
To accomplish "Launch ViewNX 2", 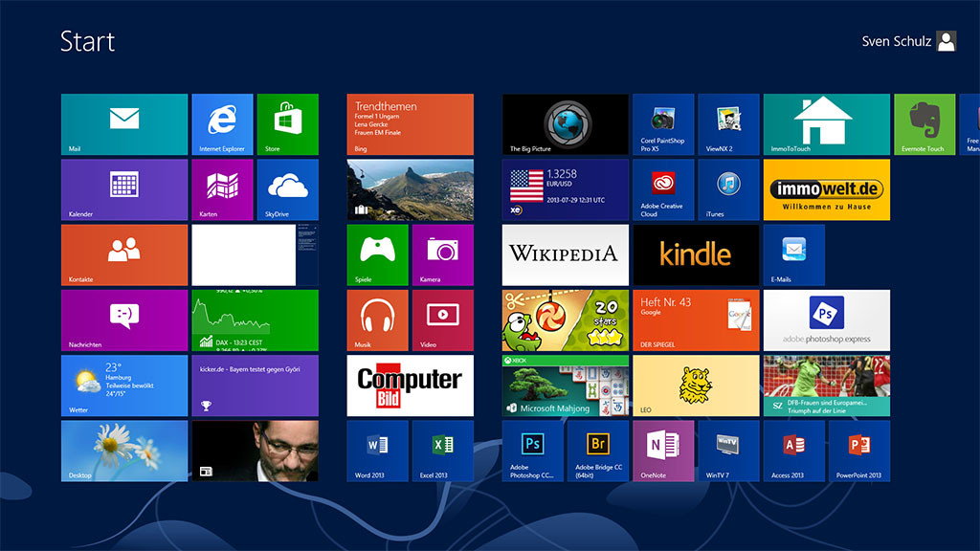I will tap(728, 124).
